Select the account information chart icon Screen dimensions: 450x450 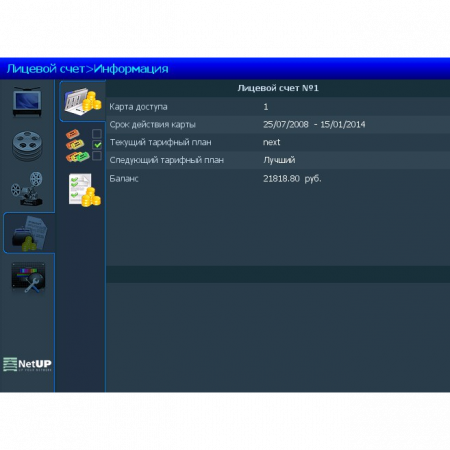pyautogui.click(x=83, y=101)
